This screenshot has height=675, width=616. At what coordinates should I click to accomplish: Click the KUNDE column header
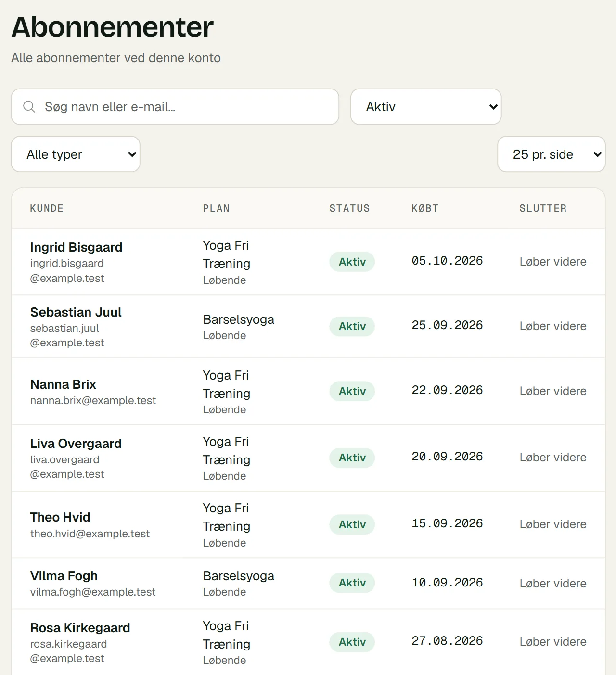point(47,208)
